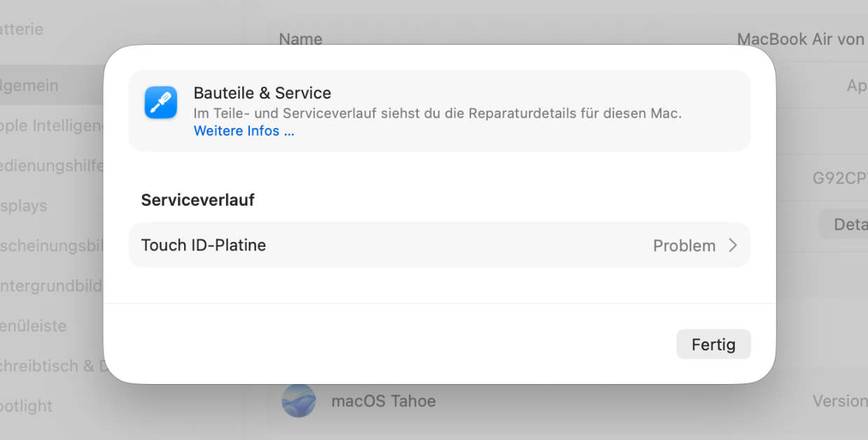Screen dimensions: 868x440
Task: Open the Touch ID-Platine service entry
Action: pyautogui.click(x=204, y=245)
